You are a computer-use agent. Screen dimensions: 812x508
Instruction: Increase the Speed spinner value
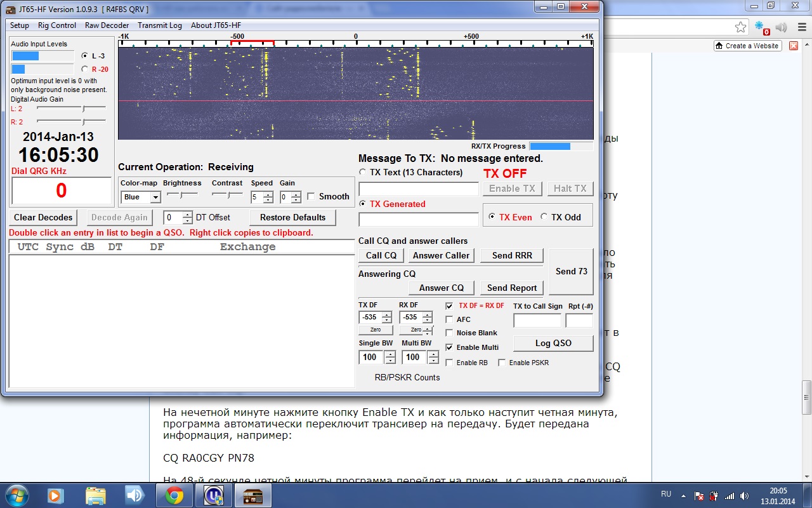pyautogui.click(x=268, y=194)
